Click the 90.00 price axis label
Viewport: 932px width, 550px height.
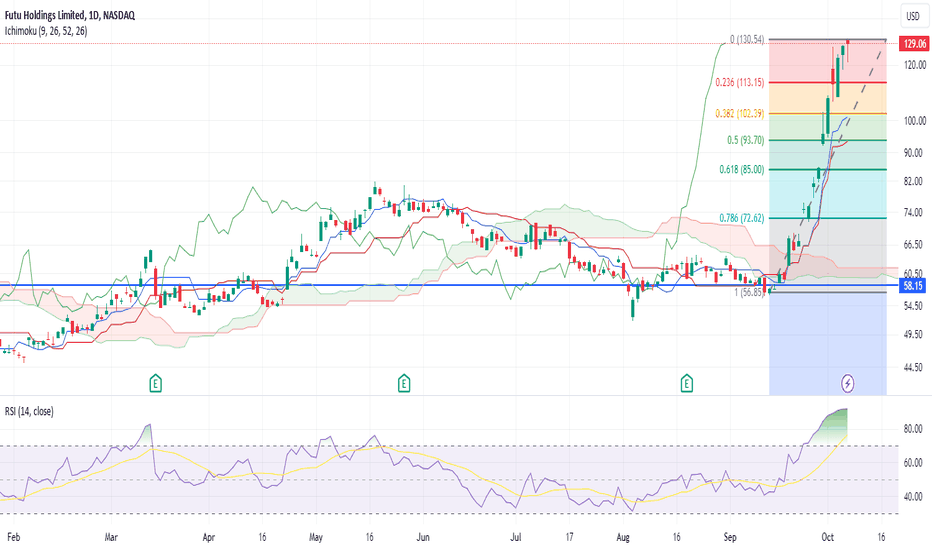[913, 153]
